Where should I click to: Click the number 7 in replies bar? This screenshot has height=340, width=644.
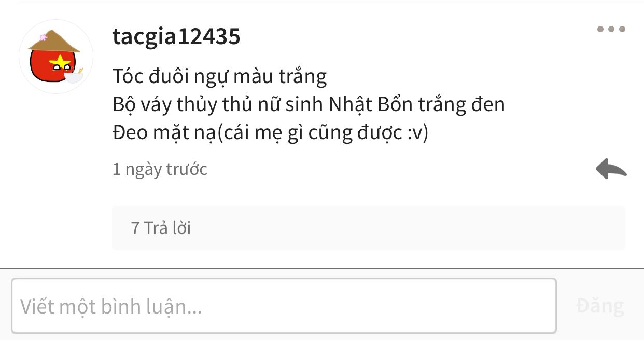tap(135, 228)
